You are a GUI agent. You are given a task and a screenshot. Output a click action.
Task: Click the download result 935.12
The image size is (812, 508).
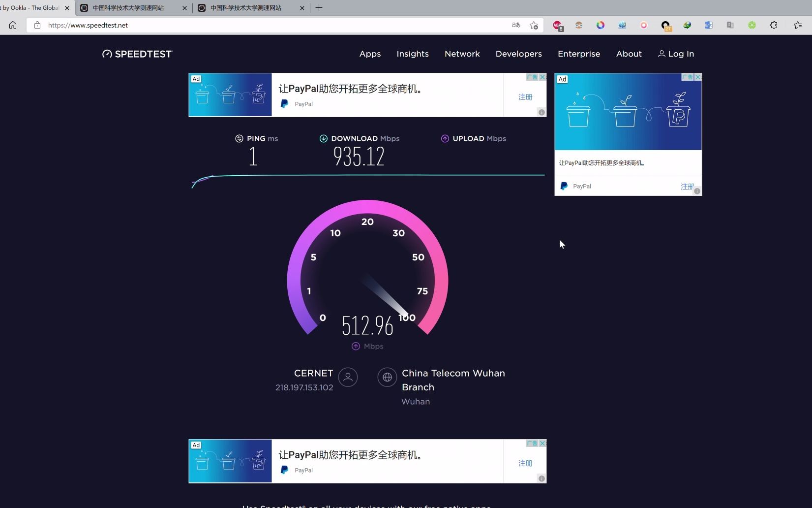point(359,157)
